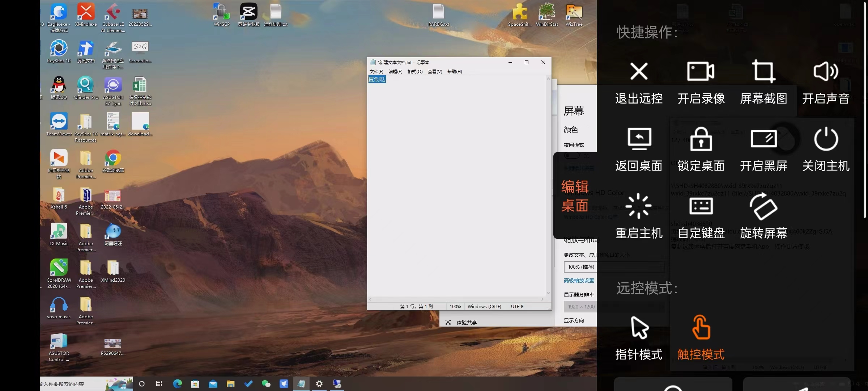Select WizTree desktop icon
Image resolution: width=868 pixels, height=391 pixels.
pos(574,15)
